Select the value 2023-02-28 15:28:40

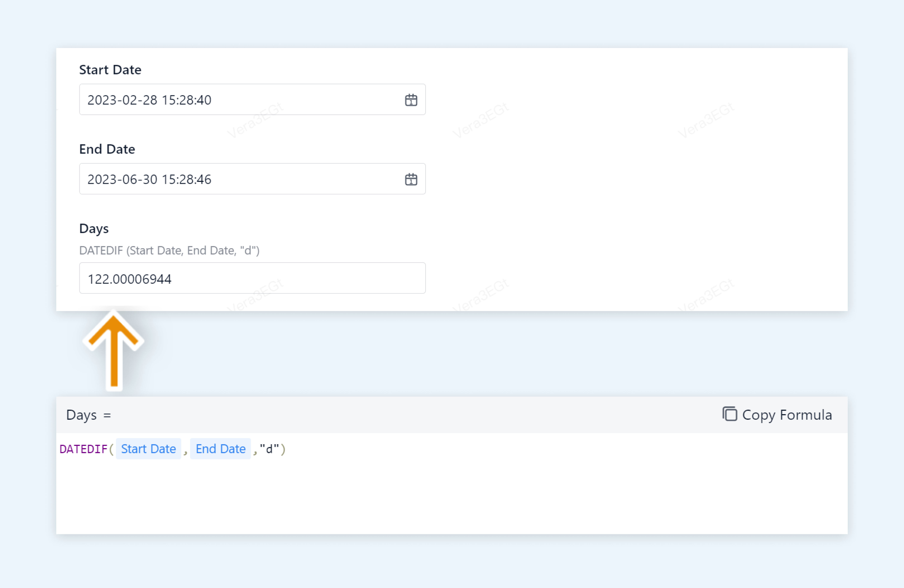point(150,100)
